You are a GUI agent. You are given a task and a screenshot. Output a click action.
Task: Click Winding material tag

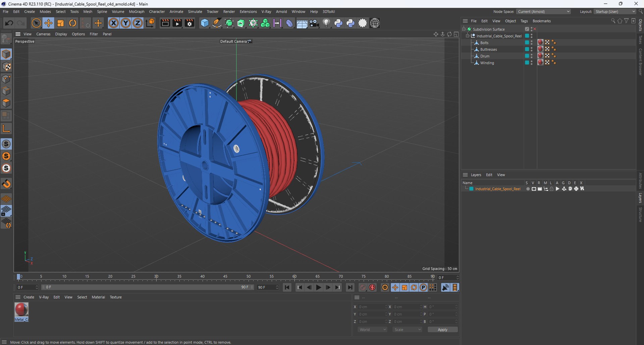click(540, 62)
